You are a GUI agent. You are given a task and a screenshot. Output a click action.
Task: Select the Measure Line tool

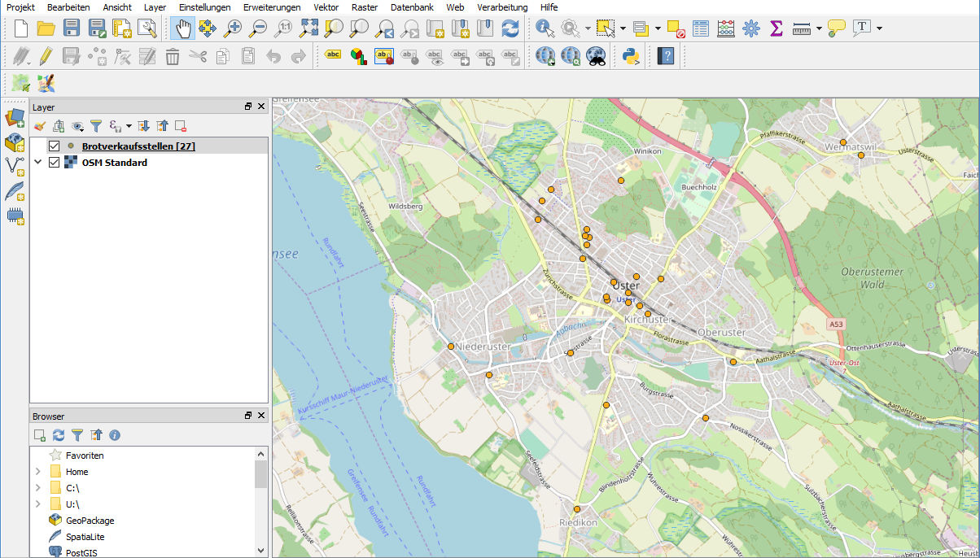(801, 28)
